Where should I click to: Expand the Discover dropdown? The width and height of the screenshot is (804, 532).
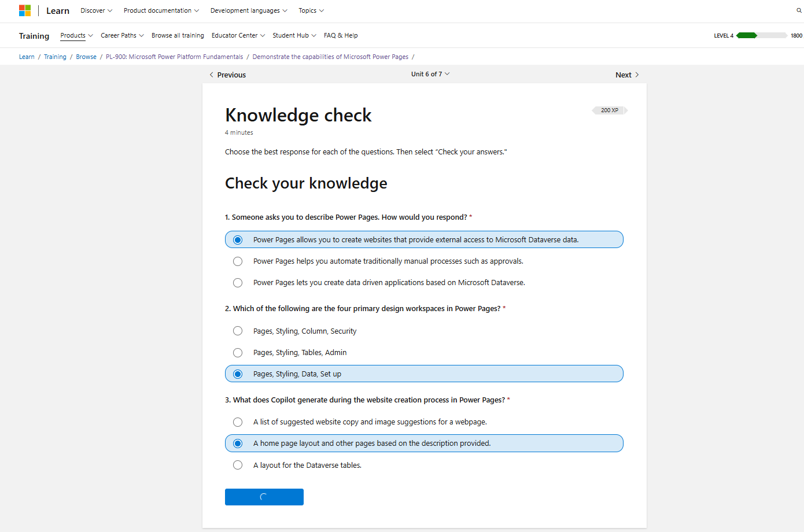[97, 10]
